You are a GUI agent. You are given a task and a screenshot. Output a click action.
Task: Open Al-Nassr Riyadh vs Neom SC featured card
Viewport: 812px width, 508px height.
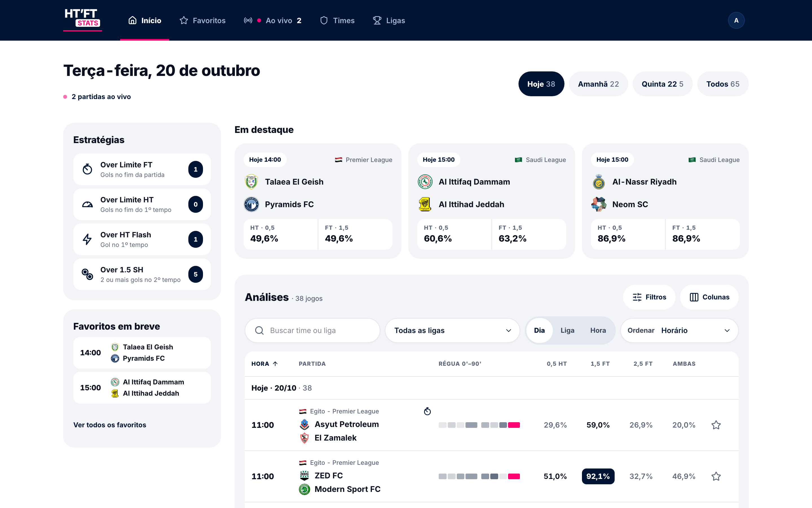pyautogui.click(x=665, y=201)
